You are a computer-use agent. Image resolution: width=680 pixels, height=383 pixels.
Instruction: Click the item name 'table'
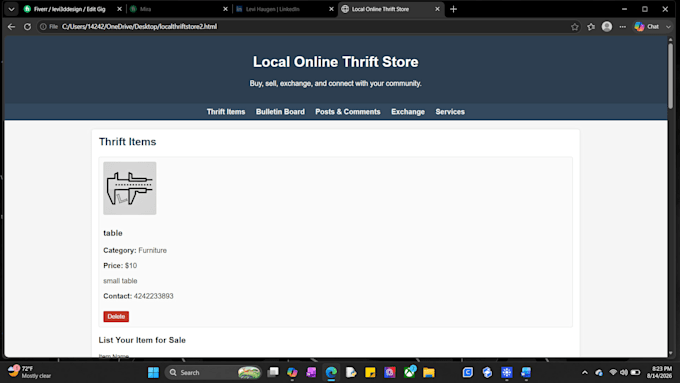point(113,233)
